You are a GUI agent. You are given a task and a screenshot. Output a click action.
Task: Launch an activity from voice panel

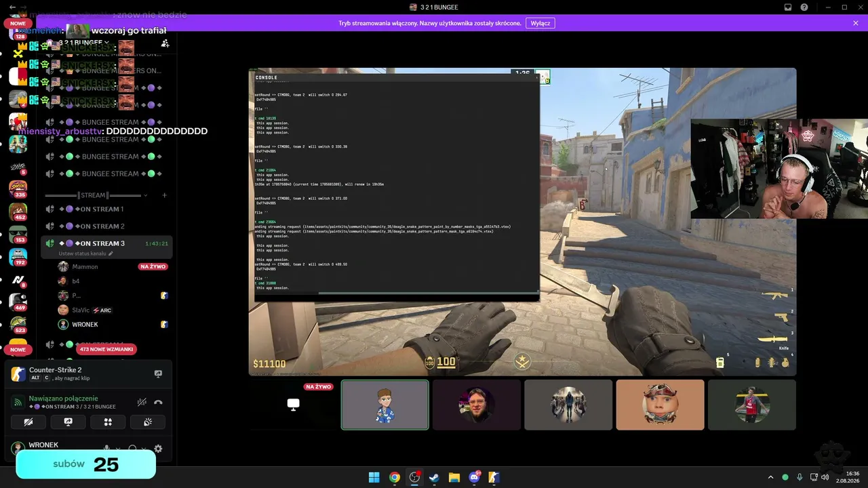(108, 422)
